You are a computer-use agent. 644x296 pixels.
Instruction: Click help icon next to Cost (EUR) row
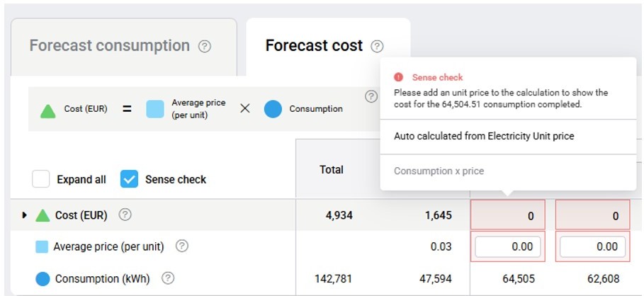[x=125, y=215]
